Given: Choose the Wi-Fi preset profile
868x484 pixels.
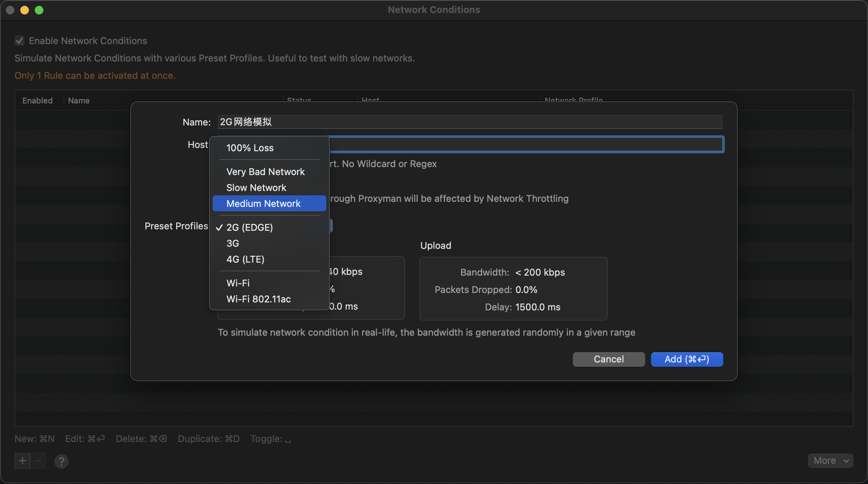Looking at the screenshot, I should tap(238, 283).
